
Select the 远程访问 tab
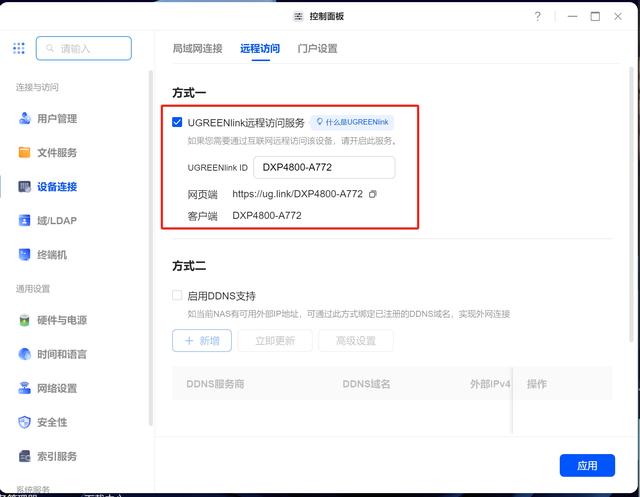(260, 49)
